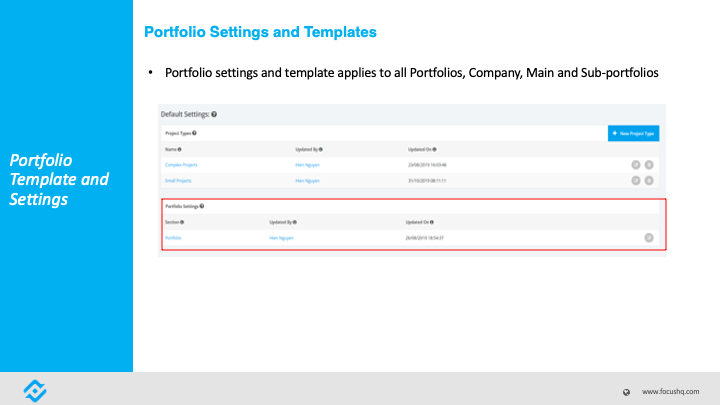Click the date 31/10/2019 08:11:11
The height and width of the screenshot is (405, 720).
[427, 180]
